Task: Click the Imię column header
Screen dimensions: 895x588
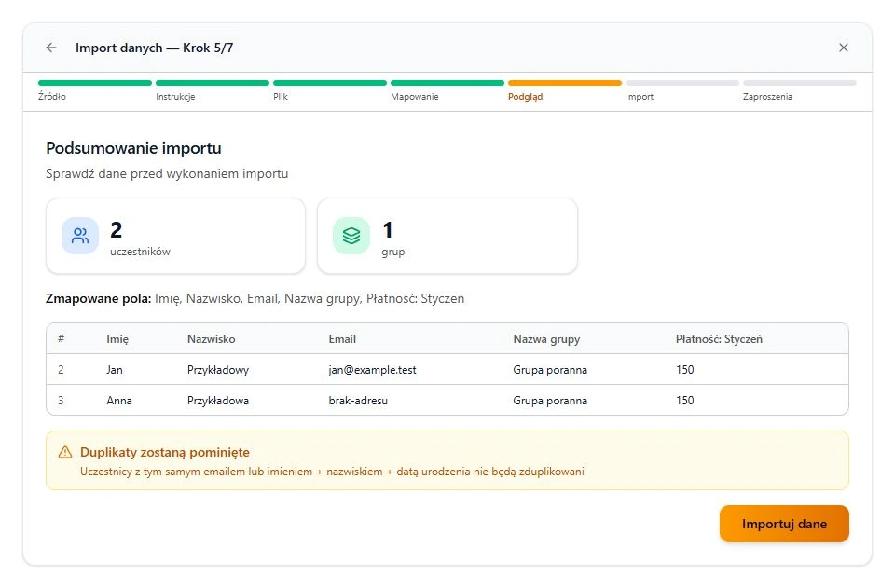Action: click(117, 339)
